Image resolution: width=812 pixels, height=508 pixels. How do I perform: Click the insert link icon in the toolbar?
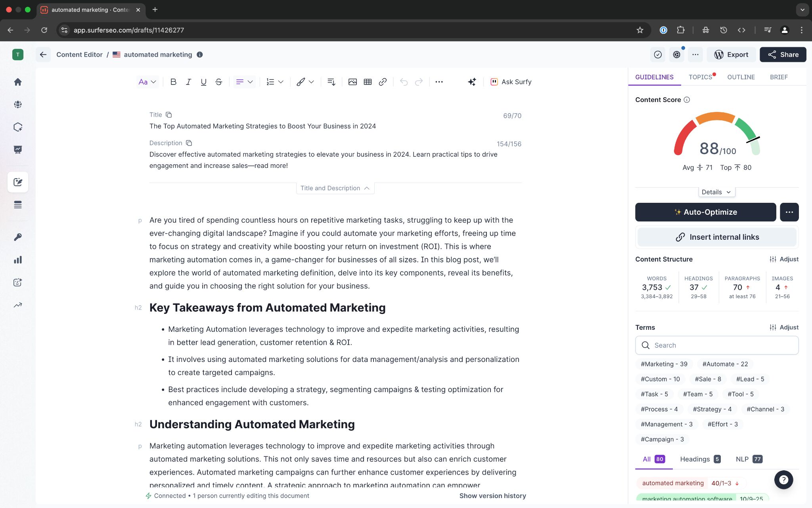383,82
